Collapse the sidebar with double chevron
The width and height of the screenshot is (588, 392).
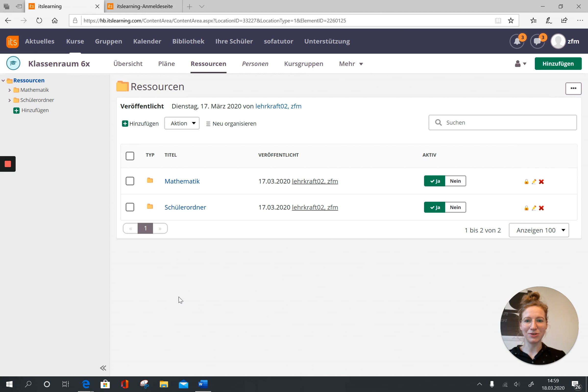pyautogui.click(x=103, y=368)
